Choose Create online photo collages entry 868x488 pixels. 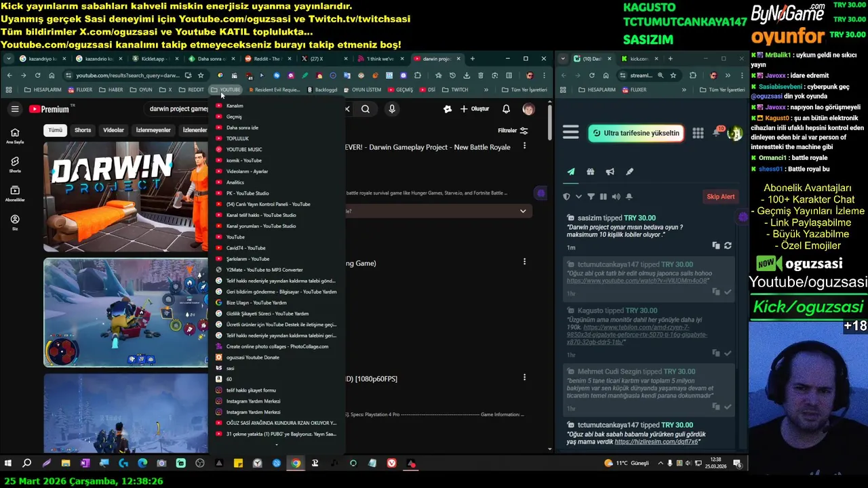277,346
